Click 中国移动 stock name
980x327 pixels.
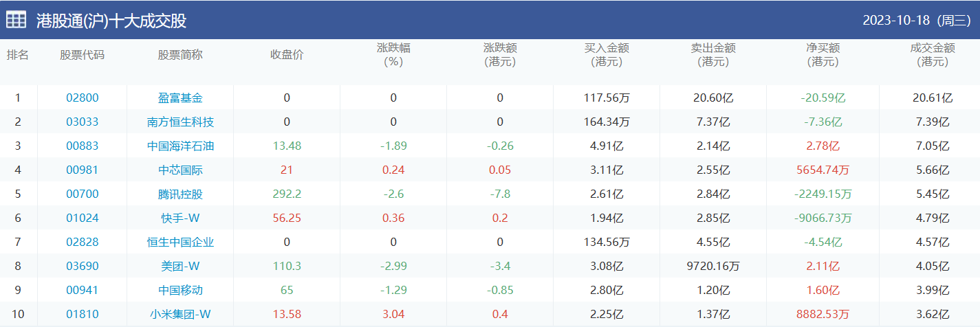[x=180, y=291]
